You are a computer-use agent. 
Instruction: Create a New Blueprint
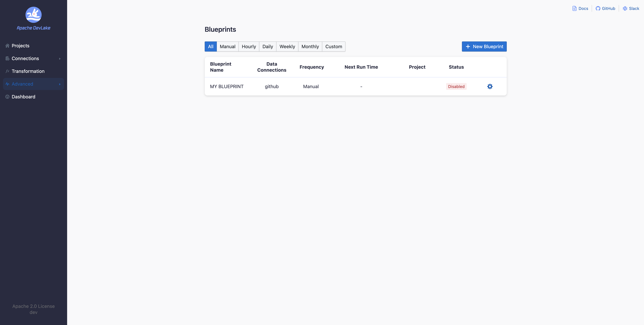coord(484,47)
